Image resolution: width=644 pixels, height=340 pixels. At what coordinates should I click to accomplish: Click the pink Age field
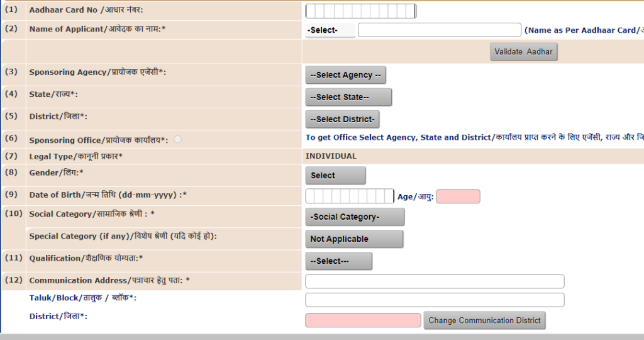(458, 196)
